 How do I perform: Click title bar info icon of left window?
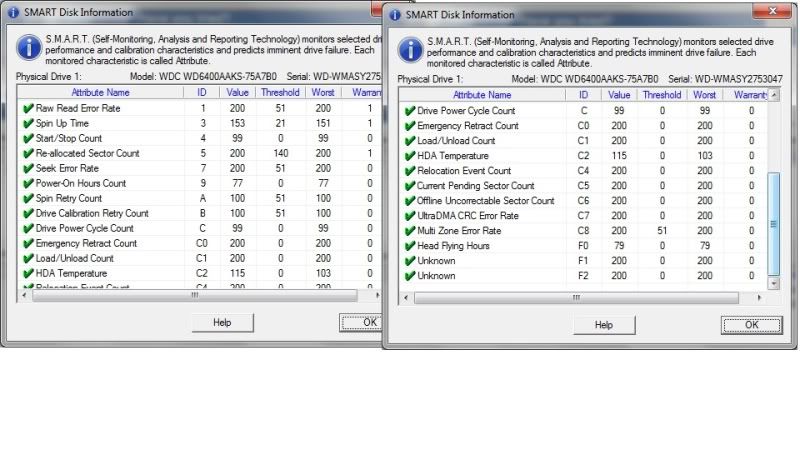click(x=13, y=12)
